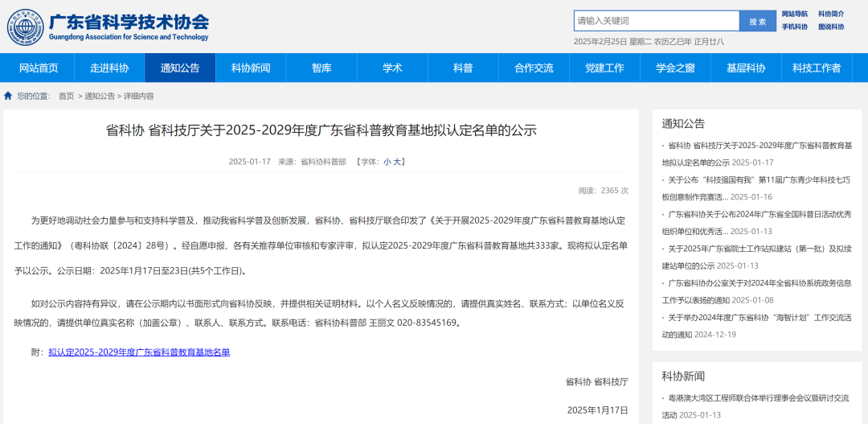
Task: Click the sidebar 通知公告 heading
Action: pos(683,124)
